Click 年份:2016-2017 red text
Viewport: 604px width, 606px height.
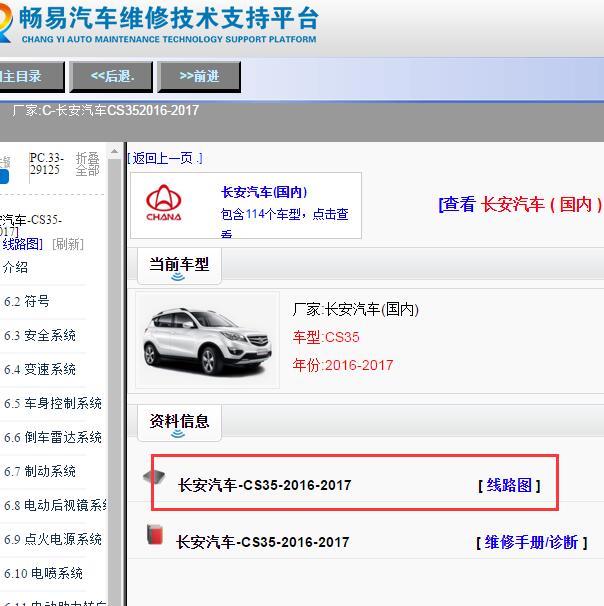tap(343, 365)
